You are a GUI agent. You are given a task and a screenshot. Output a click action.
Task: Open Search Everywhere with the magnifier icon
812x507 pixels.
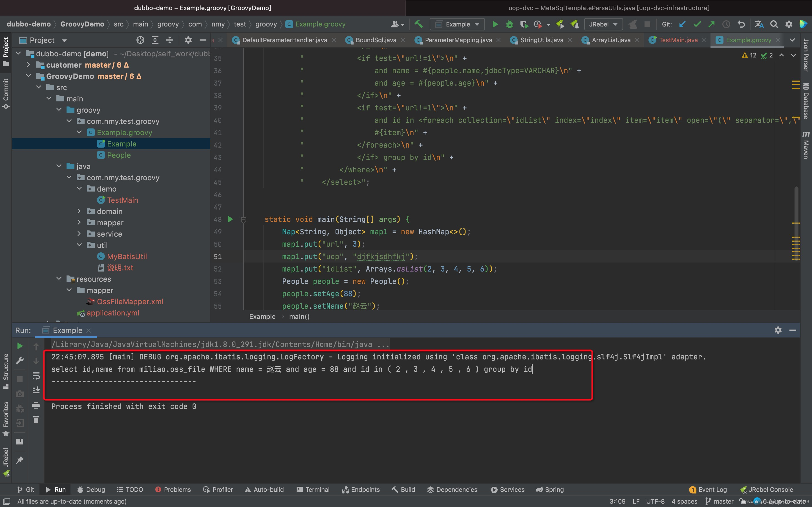click(x=774, y=24)
